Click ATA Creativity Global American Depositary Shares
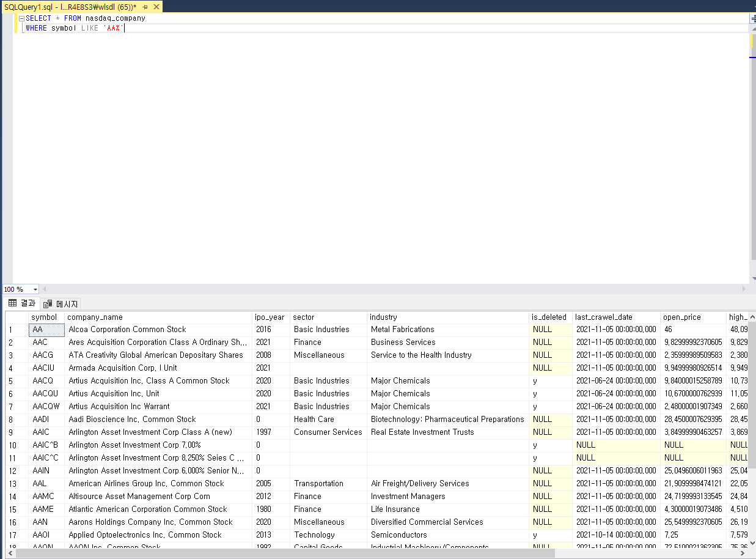Image resolution: width=756 pixels, height=559 pixels. pos(158,355)
